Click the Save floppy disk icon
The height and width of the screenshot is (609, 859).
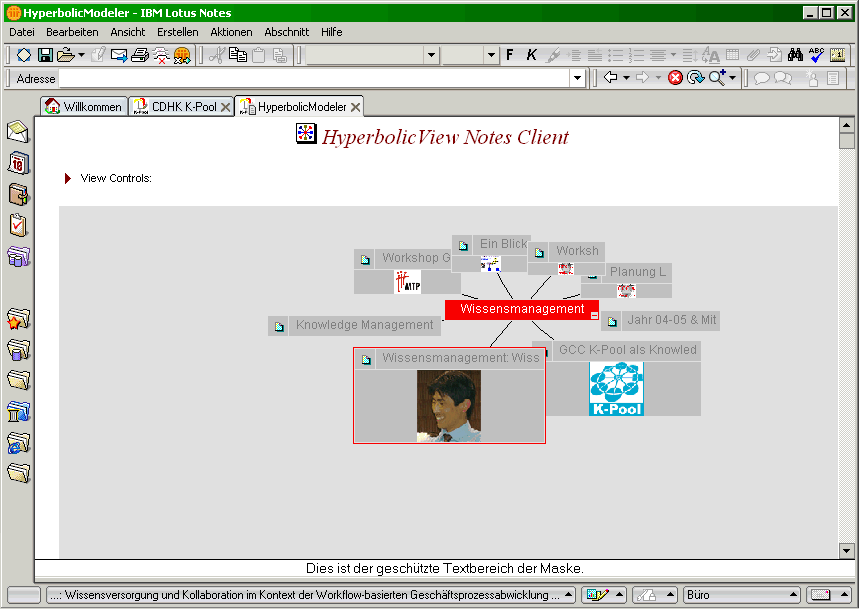point(45,55)
